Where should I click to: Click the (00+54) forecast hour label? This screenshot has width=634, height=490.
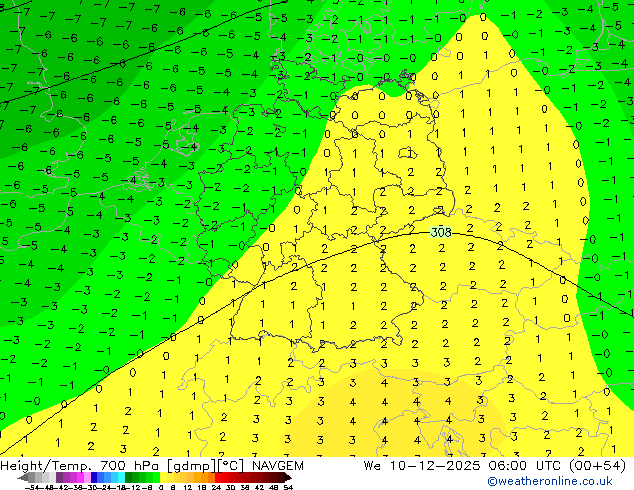(x=598, y=466)
